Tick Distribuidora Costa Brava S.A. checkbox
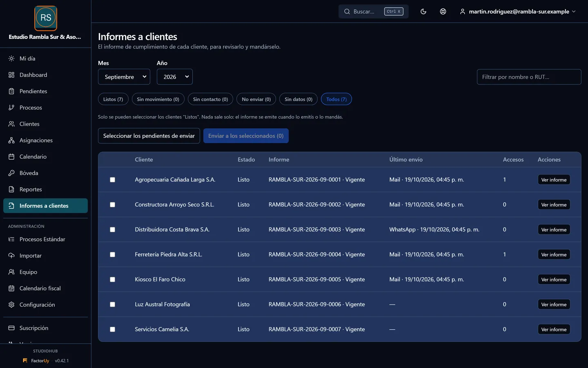The height and width of the screenshot is (368, 588). point(112,230)
